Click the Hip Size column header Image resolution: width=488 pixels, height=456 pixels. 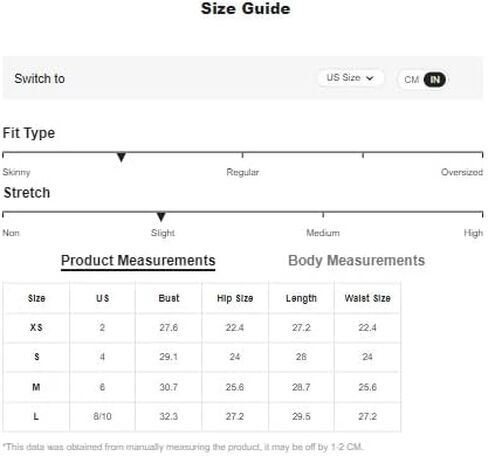pos(235,298)
